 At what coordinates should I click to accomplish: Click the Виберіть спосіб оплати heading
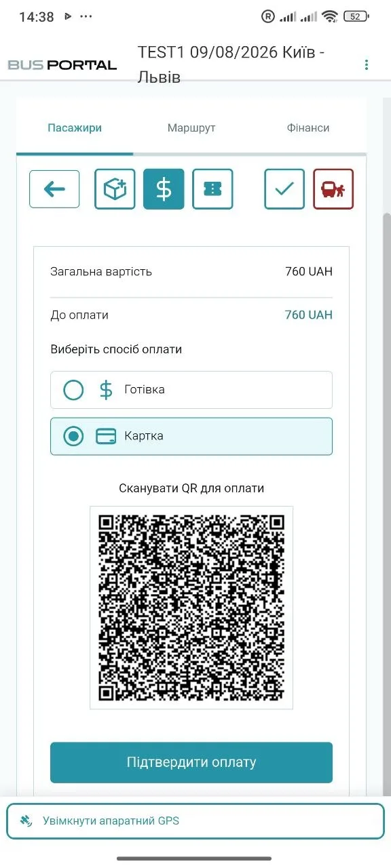[116, 350]
